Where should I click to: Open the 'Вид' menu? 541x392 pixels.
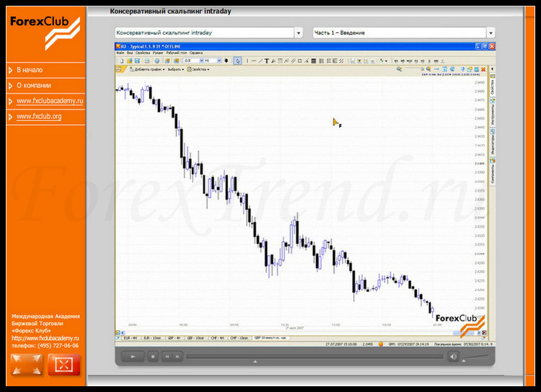130,53
